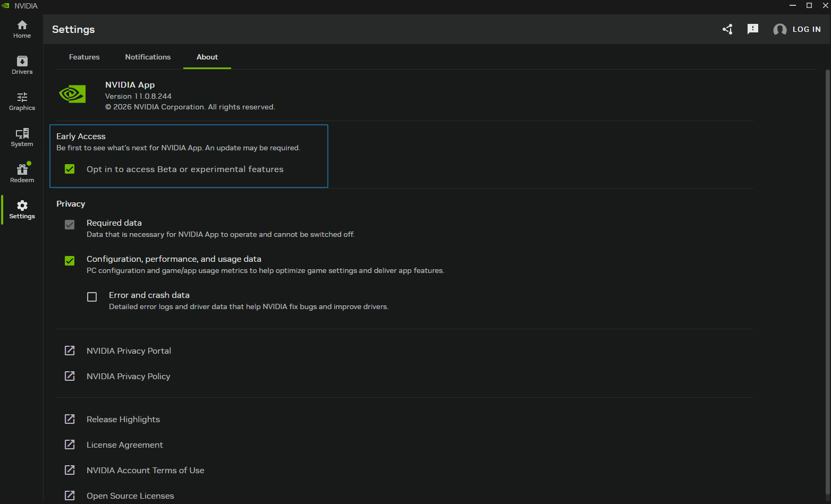Click external-link icon beside Account Terms
This screenshot has height=504, width=831.
pyautogui.click(x=70, y=470)
